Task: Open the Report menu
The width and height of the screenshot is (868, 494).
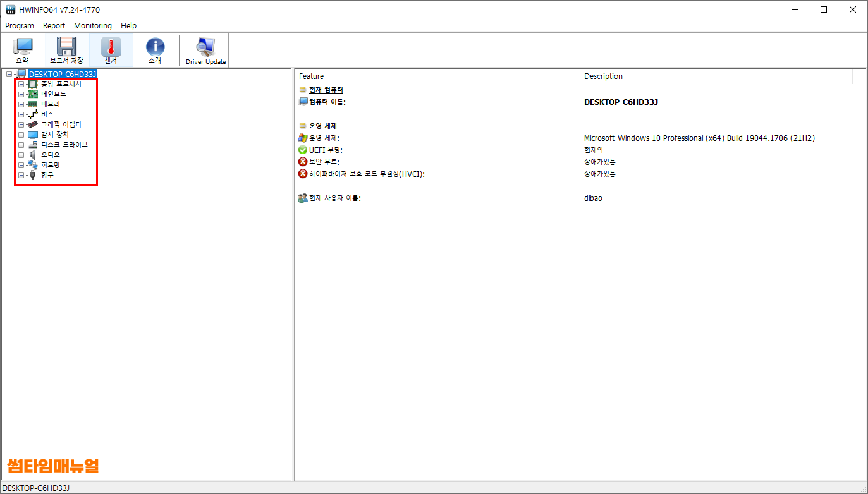Action: [54, 26]
